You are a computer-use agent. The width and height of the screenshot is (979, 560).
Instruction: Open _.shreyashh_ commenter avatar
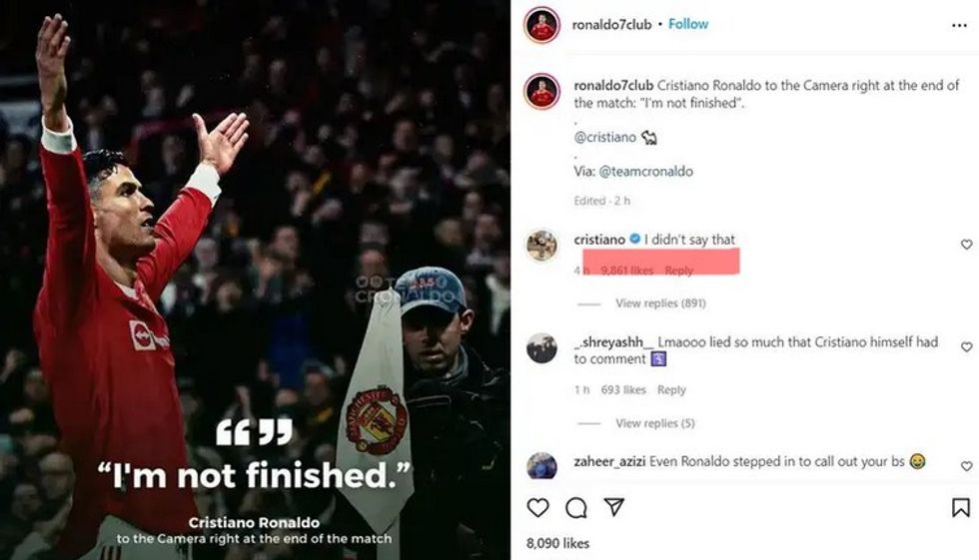pos(541,348)
